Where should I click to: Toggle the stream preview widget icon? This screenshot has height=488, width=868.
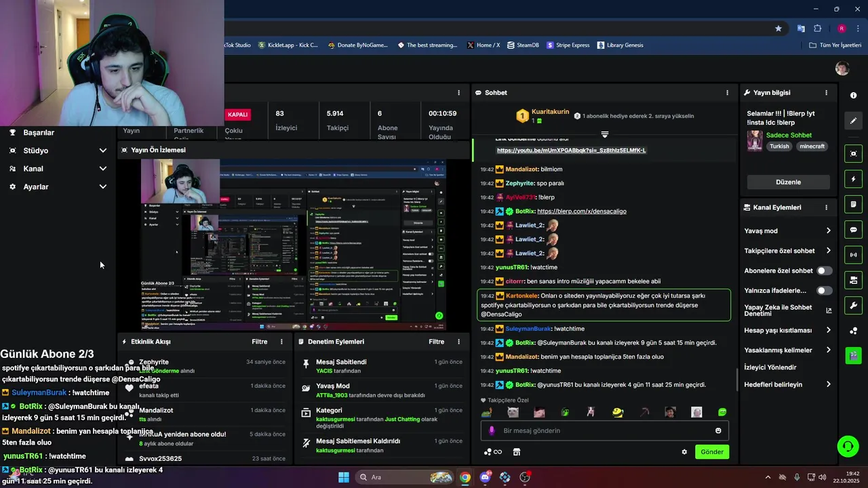[x=854, y=154]
